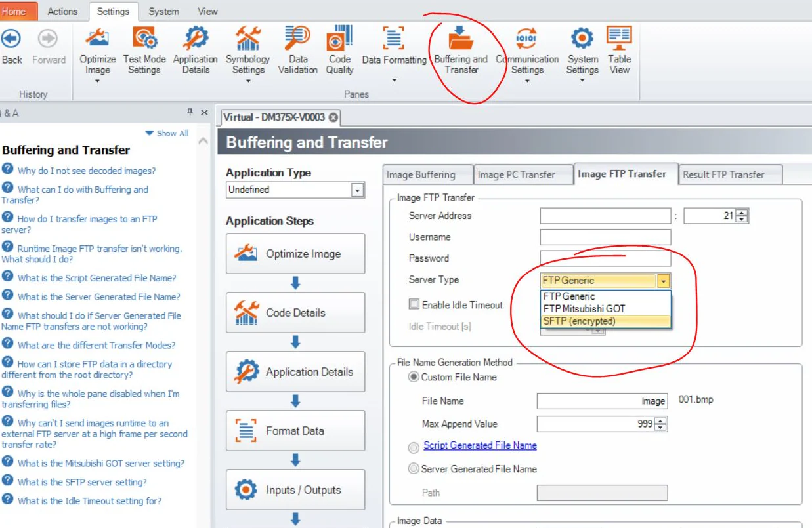Enable the Idle Timeout checkbox
This screenshot has width=812, height=528.
coord(414,304)
